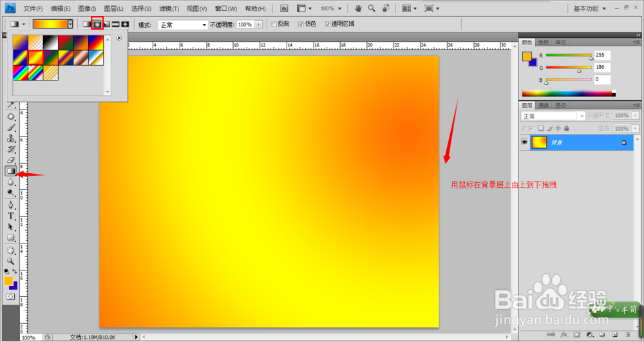Pick the black-to-white gradient preset
The image size is (644, 342).
coord(50,43)
